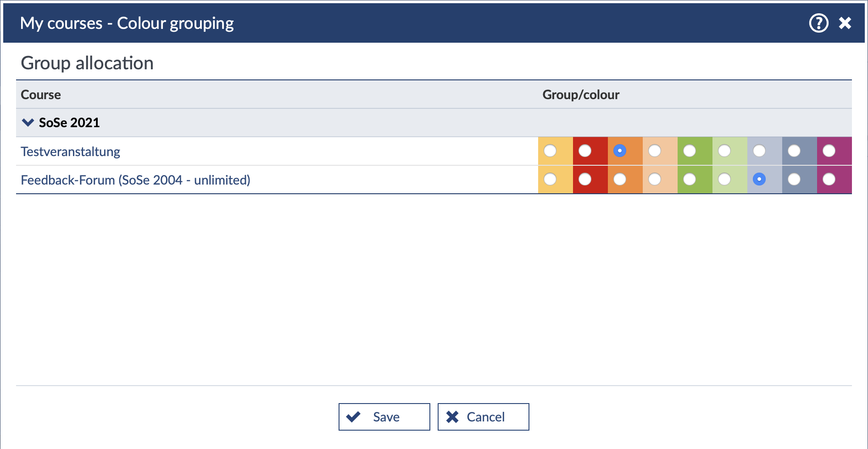Click the Group/colour column header
The image size is (868, 449).
coord(581,95)
